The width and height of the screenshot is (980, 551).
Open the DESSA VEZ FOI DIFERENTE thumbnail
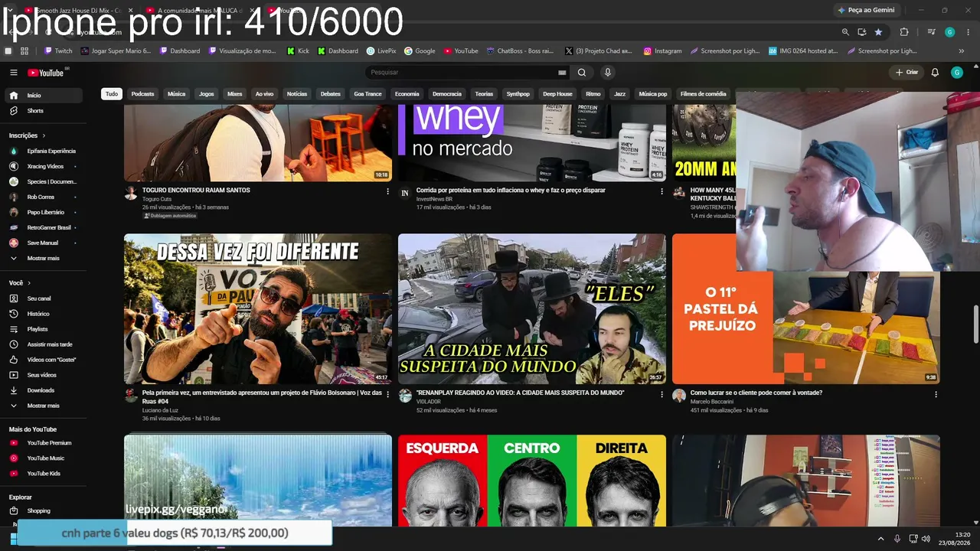click(258, 308)
